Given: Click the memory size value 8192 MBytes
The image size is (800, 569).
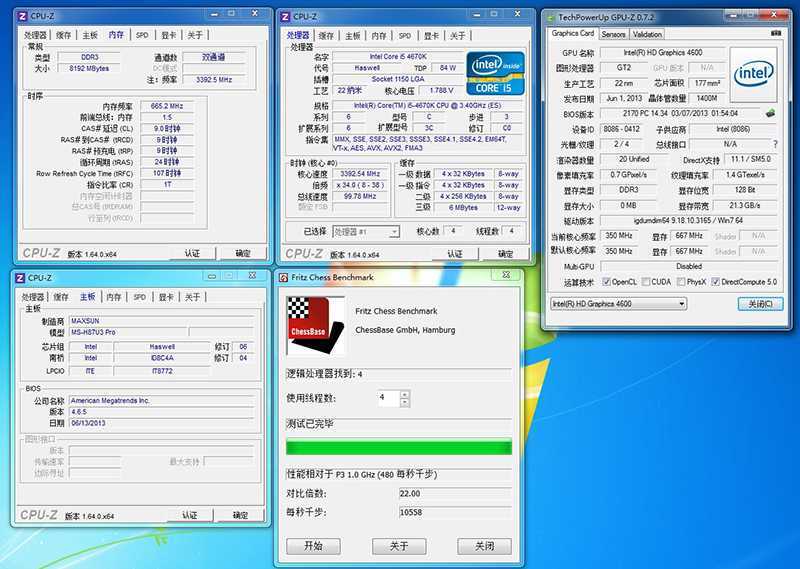Looking at the screenshot, I should [89, 68].
